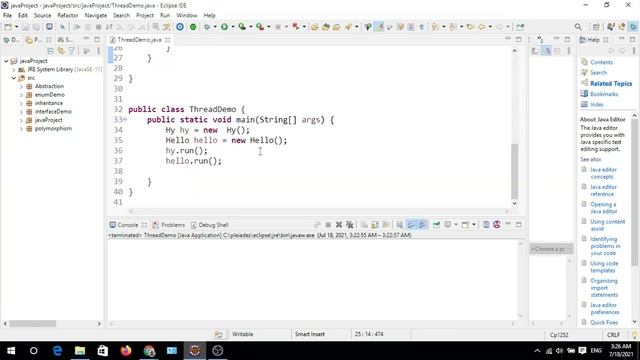Expand the JRE System Library node

tap(13, 69)
